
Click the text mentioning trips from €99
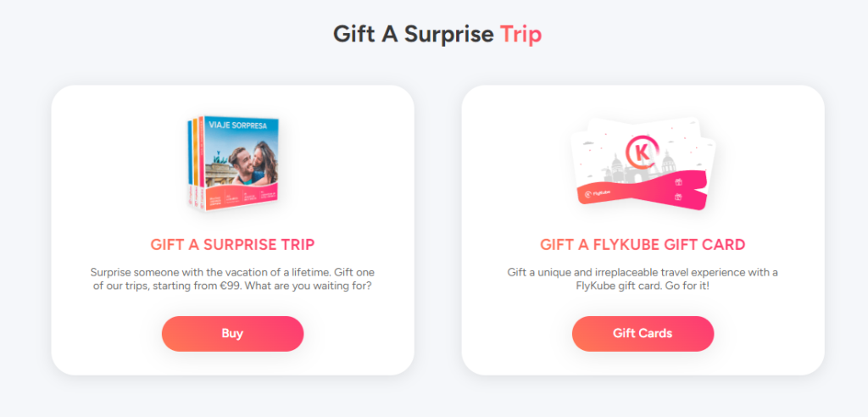coord(232,281)
